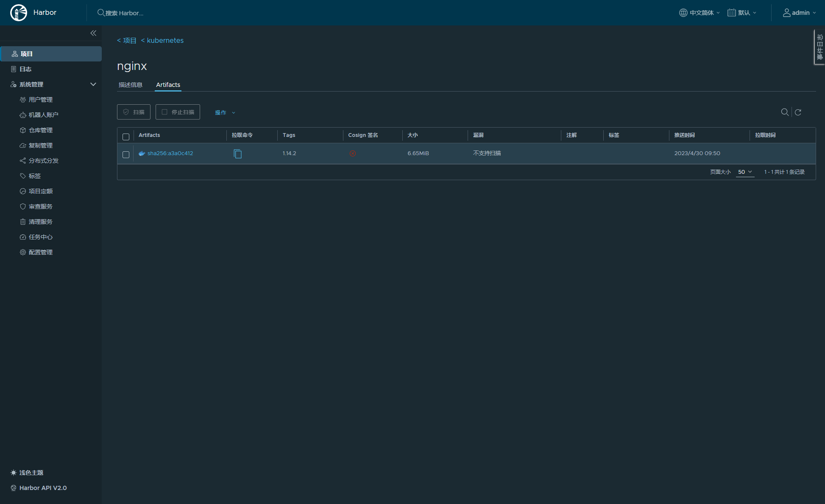Screen dimensions: 825x504
Task: Collapse the sidebar with double-chevron icon
Action: (x=93, y=33)
